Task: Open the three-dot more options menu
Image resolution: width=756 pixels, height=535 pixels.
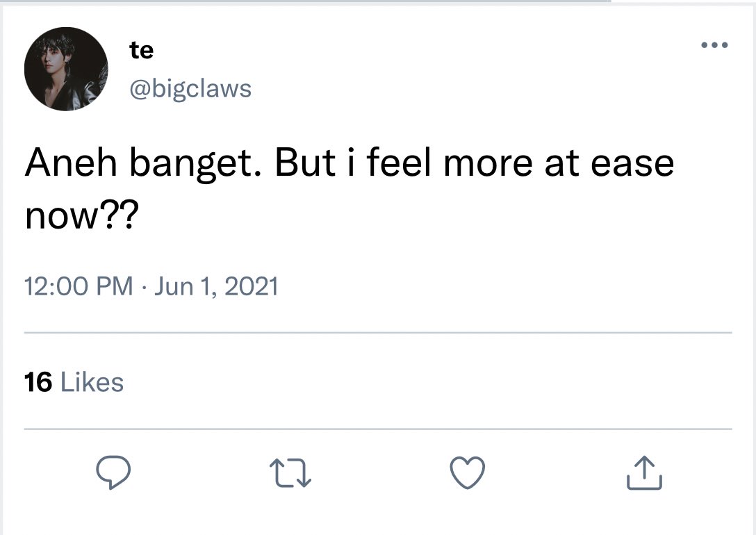Action: [x=714, y=46]
